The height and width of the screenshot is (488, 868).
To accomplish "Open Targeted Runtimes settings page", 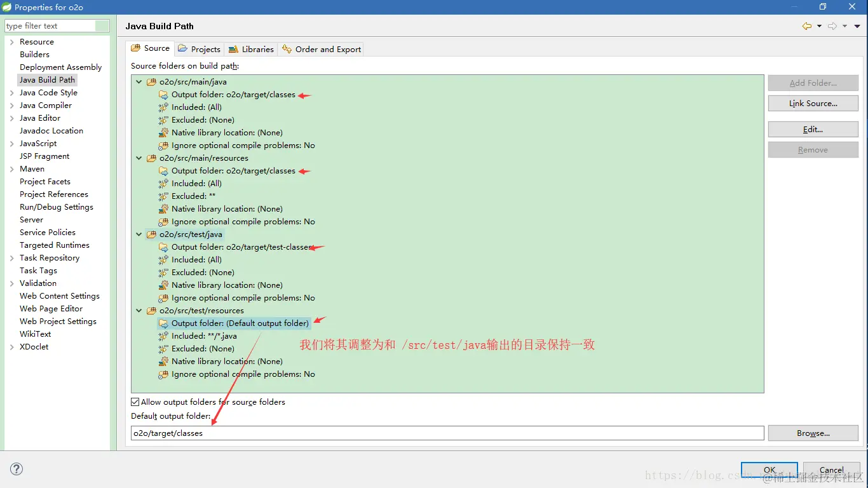I will tap(55, 245).
